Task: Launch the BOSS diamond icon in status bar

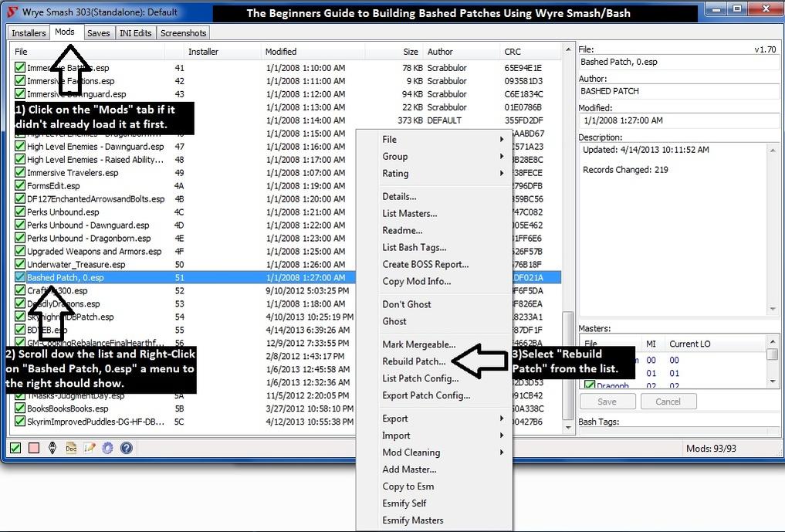Action: click(52, 448)
